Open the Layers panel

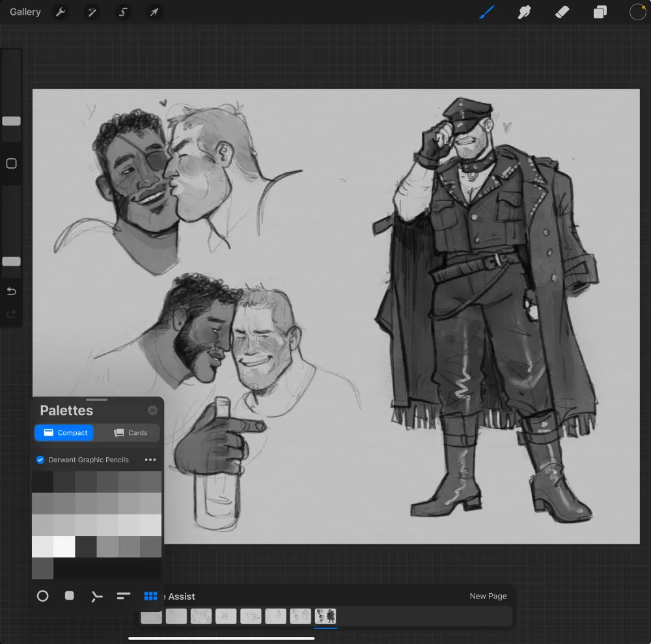(600, 12)
